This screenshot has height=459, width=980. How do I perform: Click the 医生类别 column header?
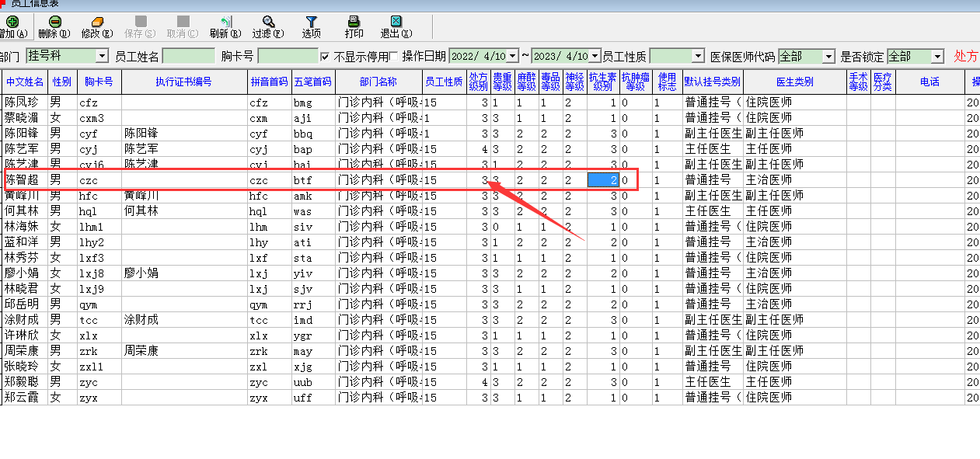pyautogui.click(x=794, y=82)
